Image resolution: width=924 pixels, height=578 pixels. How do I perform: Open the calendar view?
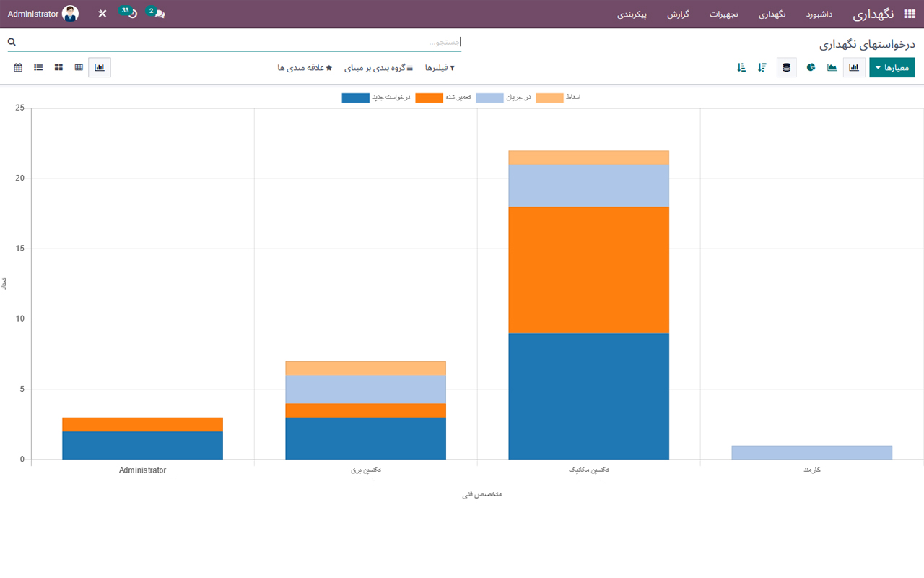[18, 67]
